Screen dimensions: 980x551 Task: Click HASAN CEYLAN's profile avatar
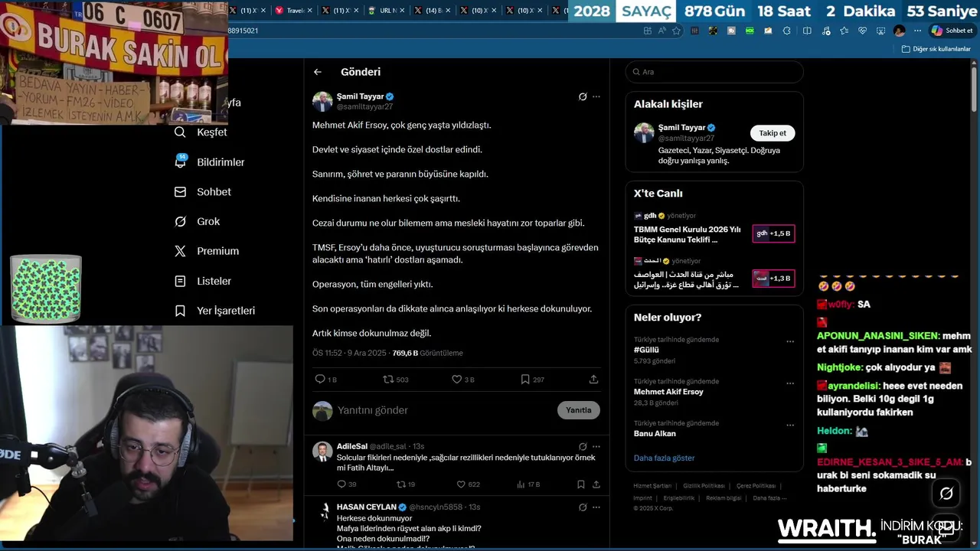pyautogui.click(x=322, y=512)
